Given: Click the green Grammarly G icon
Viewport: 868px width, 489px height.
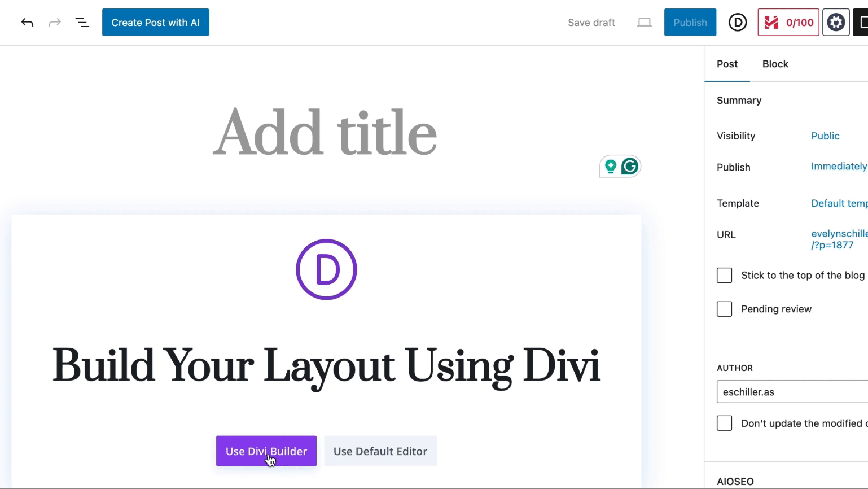Looking at the screenshot, I should click(x=630, y=167).
